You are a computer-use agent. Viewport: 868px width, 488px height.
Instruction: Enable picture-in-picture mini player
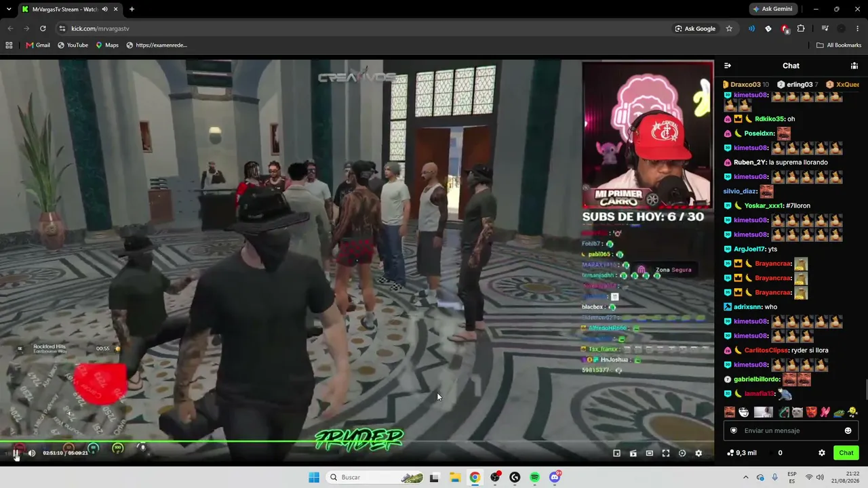click(x=616, y=453)
